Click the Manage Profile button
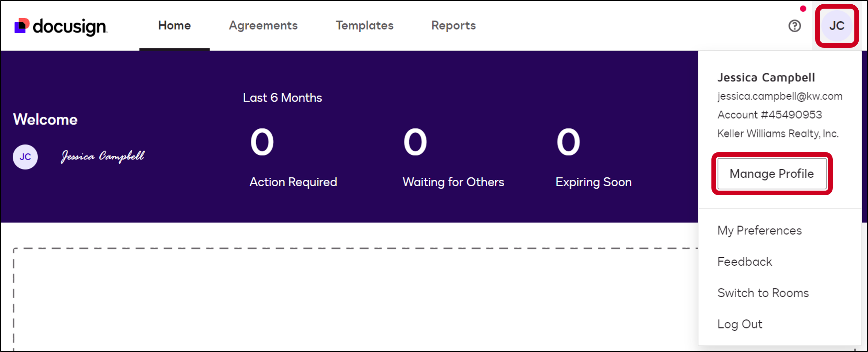Screen dimensions: 868x352 pyautogui.click(x=772, y=174)
